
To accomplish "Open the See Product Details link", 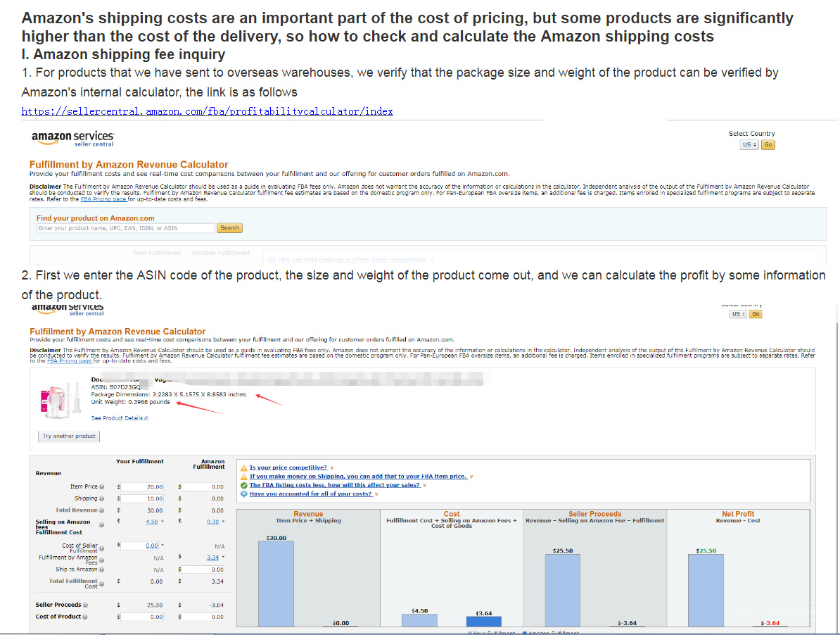I will click(120, 418).
